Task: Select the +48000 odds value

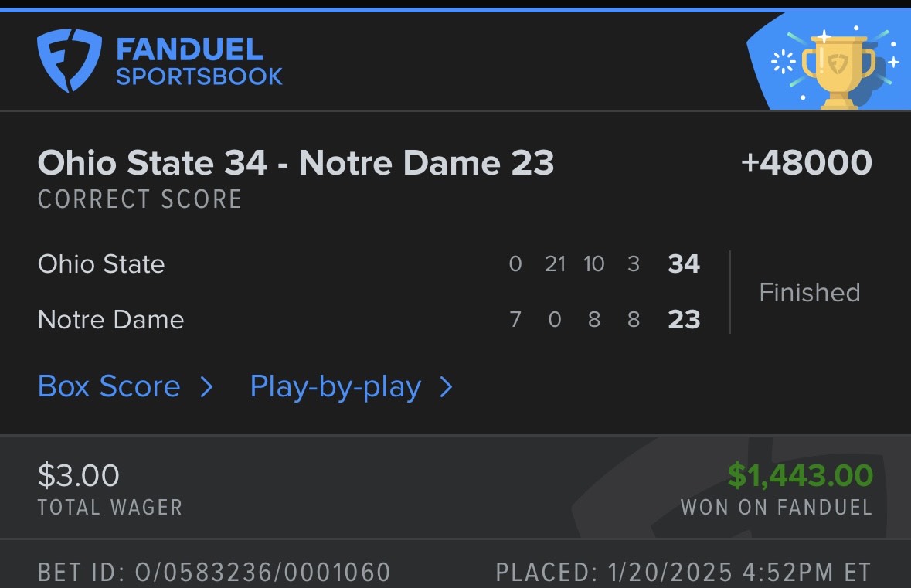Action: coord(806,163)
